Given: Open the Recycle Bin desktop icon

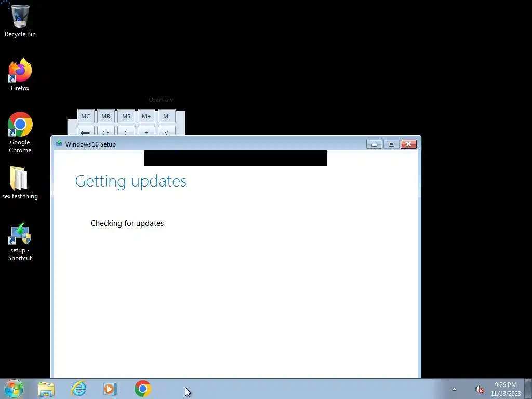Looking at the screenshot, I should tap(20, 21).
